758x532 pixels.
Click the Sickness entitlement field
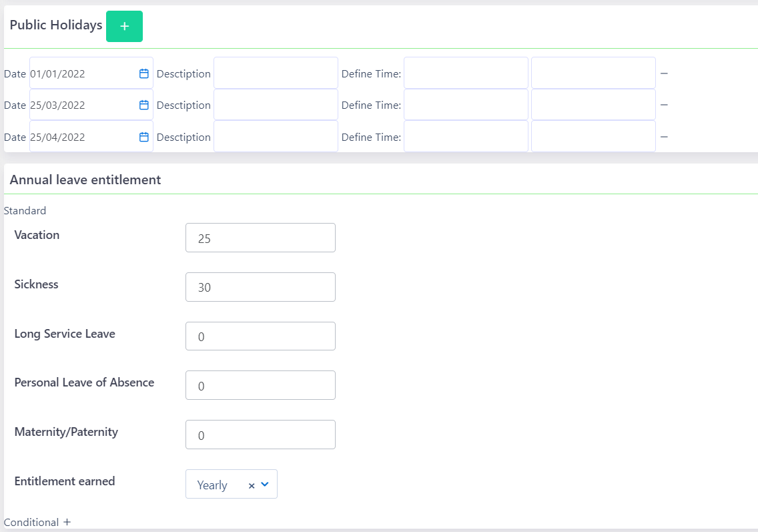pos(260,287)
